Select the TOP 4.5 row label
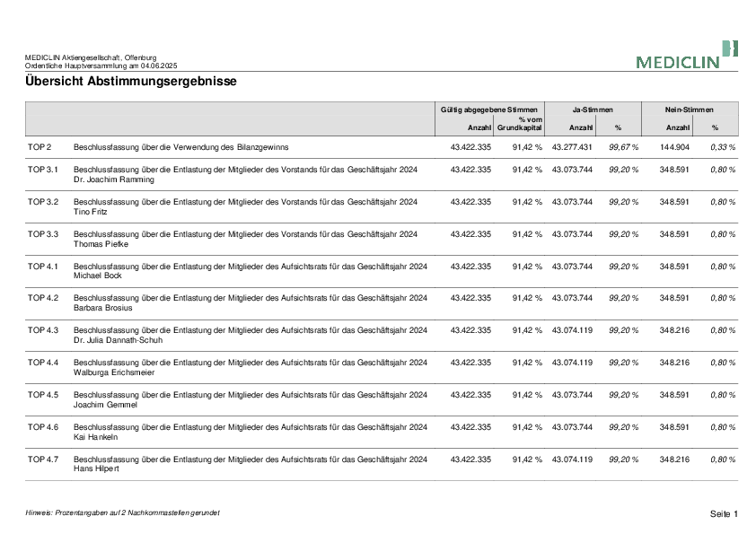756x534 pixels. click(x=43, y=395)
